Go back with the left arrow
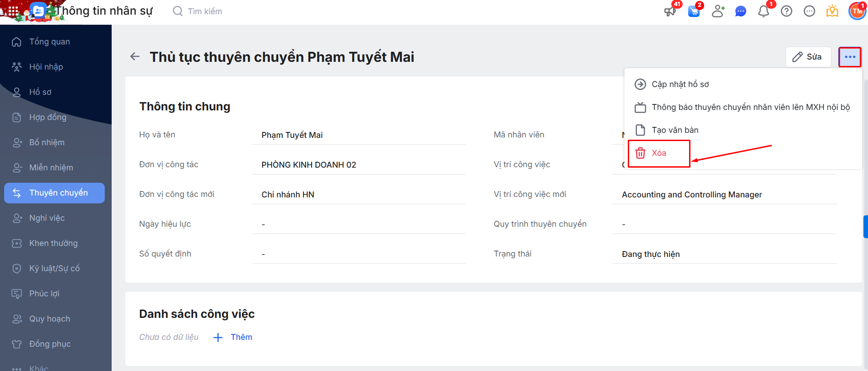The height and width of the screenshot is (371, 868). point(135,56)
